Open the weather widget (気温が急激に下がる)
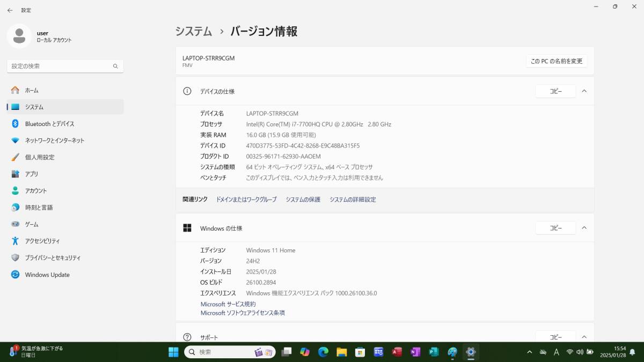644x362 pixels. pyautogui.click(x=36, y=352)
